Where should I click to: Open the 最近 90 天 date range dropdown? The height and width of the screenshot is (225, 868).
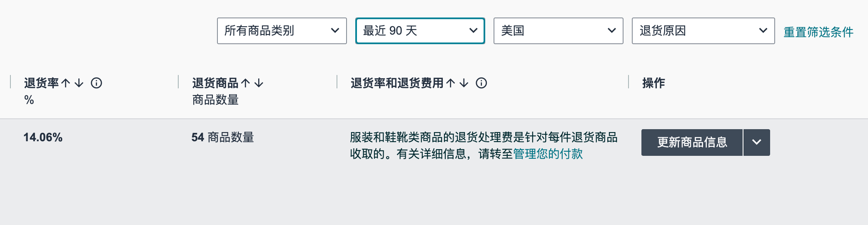coord(420,31)
